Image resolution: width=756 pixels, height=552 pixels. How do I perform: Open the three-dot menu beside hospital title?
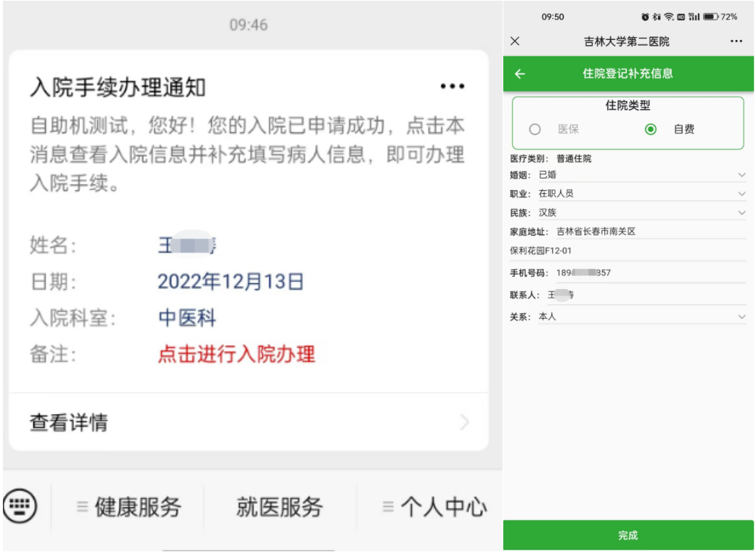736,41
